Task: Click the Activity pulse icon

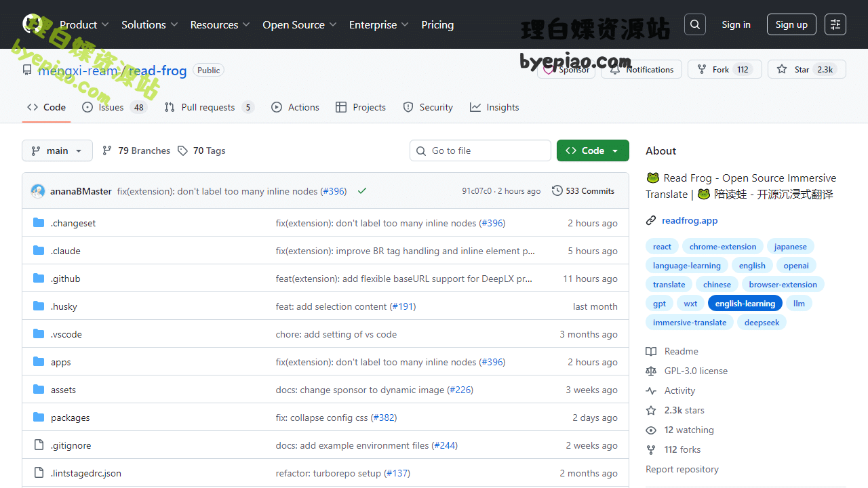Action: tap(651, 390)
